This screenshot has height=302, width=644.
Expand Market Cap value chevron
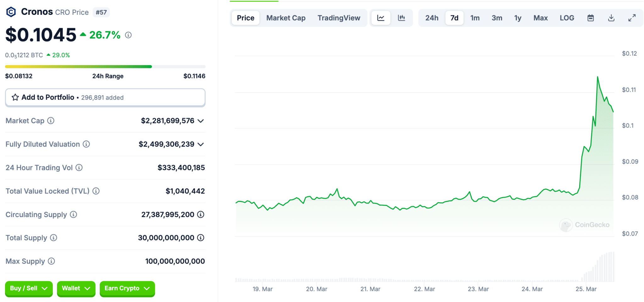pyautogui.click(x=201, y=121)
